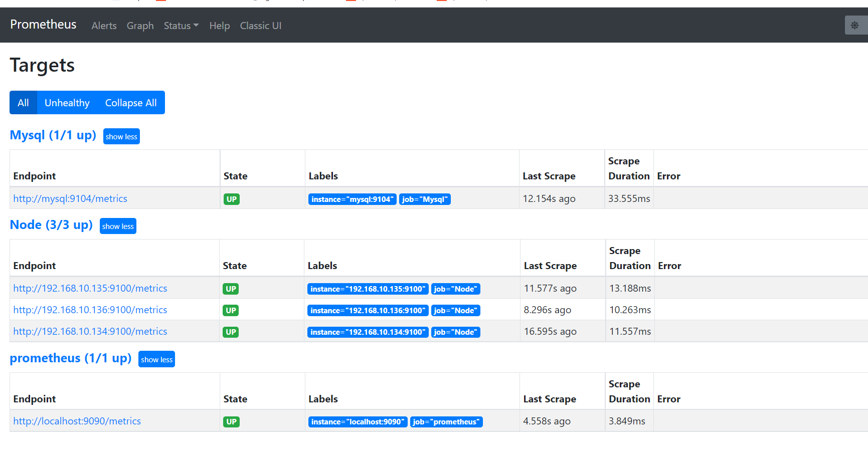The width and height of the screenshot is (868, 462).
Task: Click the UP state badge for mysql:9104
Action: (x=232, y=199)
